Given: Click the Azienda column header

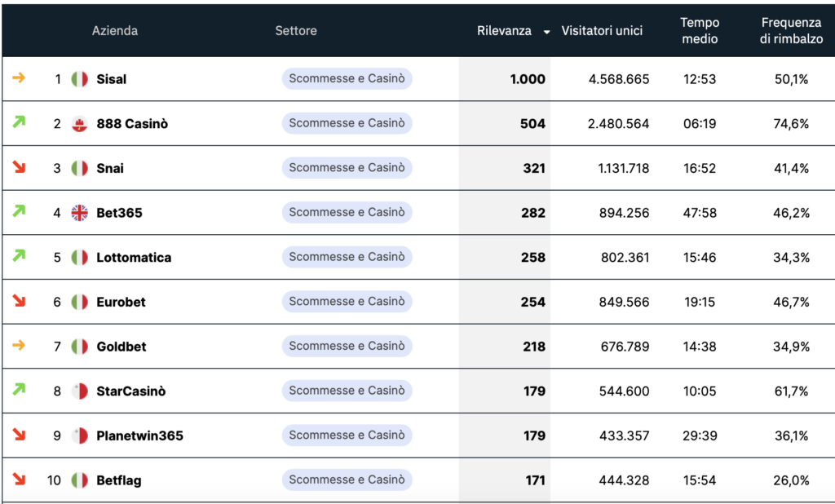Looking at the screenshot, I should (x=114, y=31).
